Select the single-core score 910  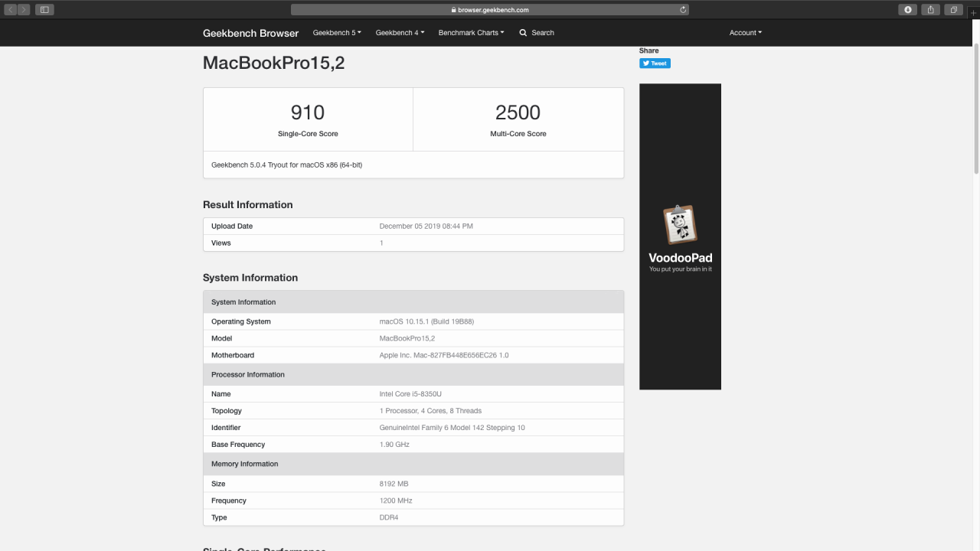pyautogui.click(x=308, y=112)
